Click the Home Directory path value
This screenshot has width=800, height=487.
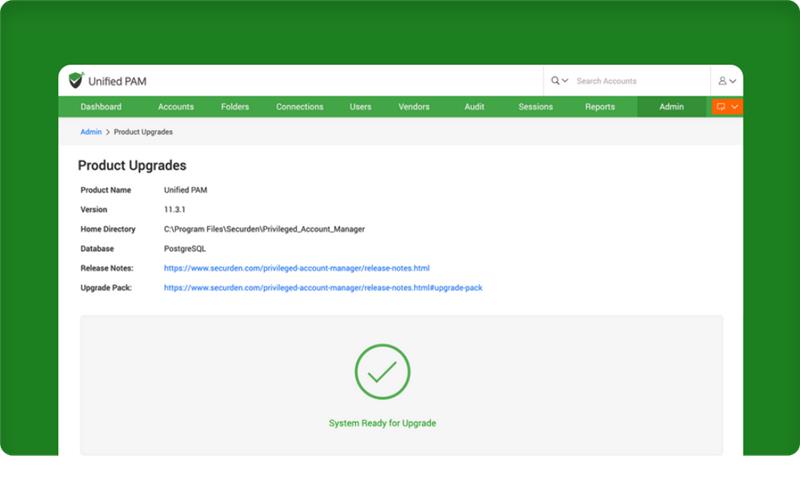pyautogui.click(x=264, y=229)
